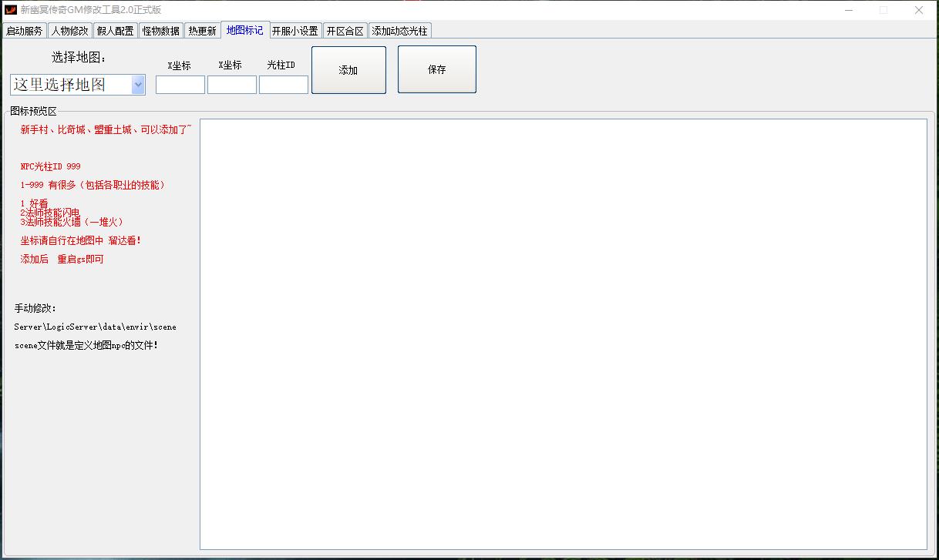Click the app icon in the title bar
Viewport: 939px width, 560px height.
[x=11, y=10]
